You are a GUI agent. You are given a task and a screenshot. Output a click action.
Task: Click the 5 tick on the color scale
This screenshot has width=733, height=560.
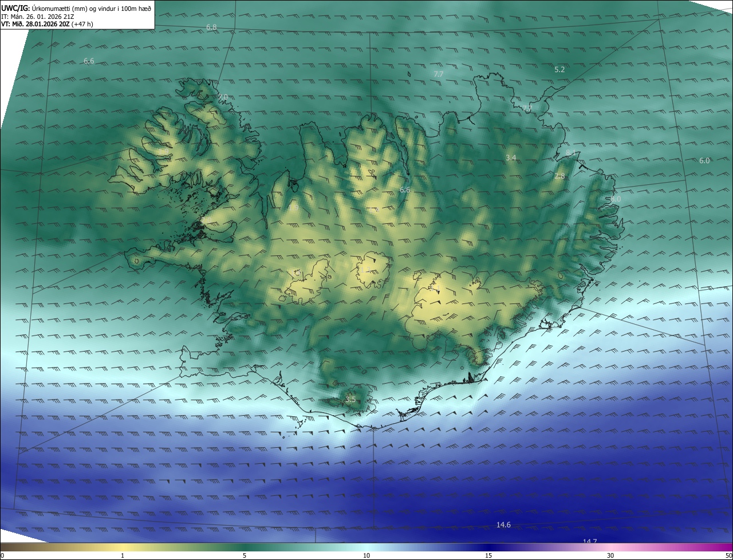pos(245,555)
